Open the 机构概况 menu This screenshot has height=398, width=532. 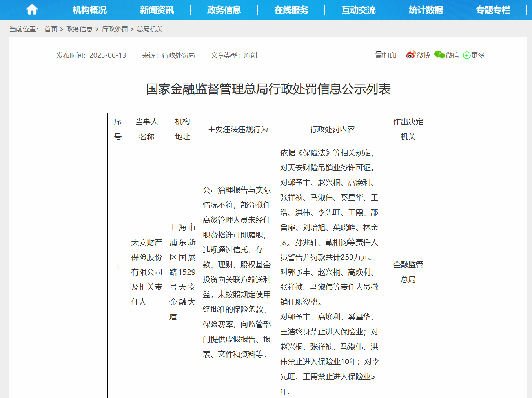(x=89, y=10)
